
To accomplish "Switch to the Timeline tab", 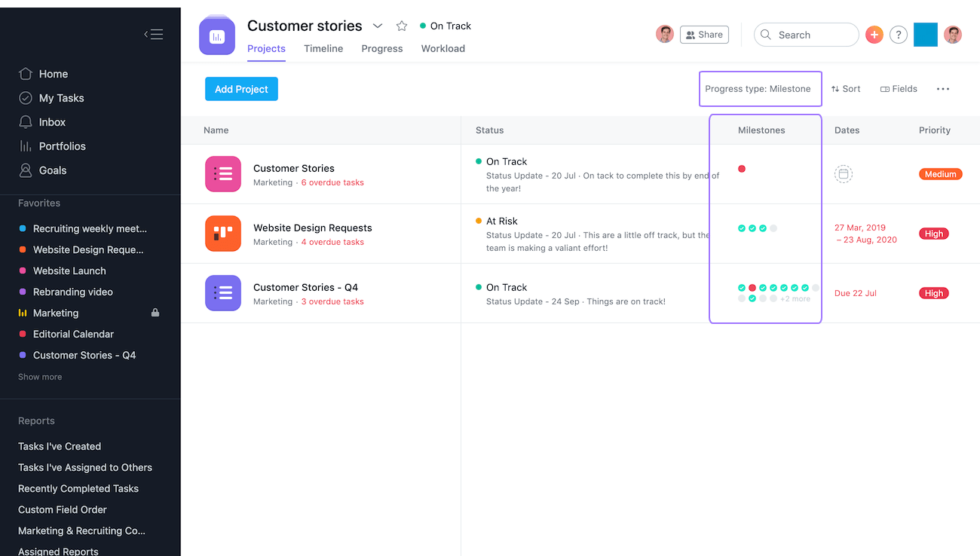I will 323,48.
